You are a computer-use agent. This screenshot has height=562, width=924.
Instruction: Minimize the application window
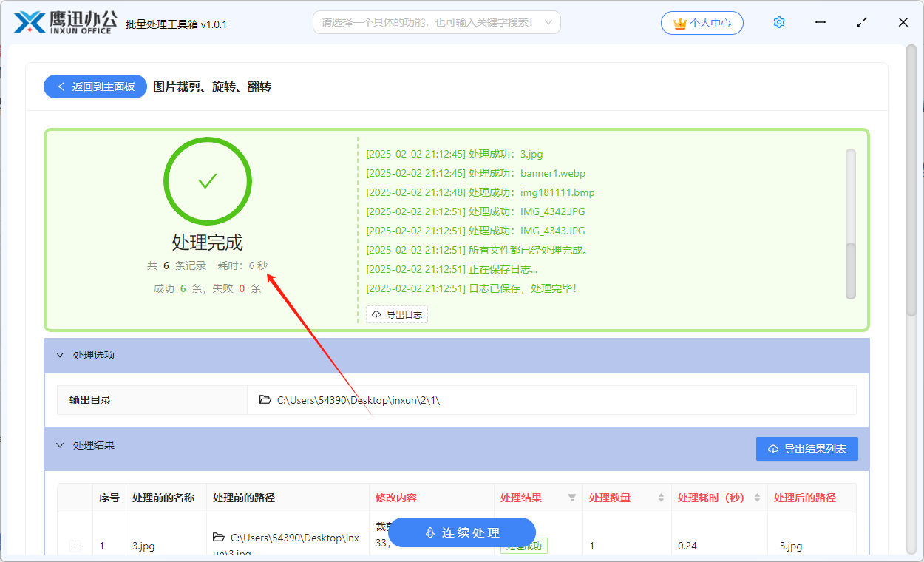(x=821, y=22)
